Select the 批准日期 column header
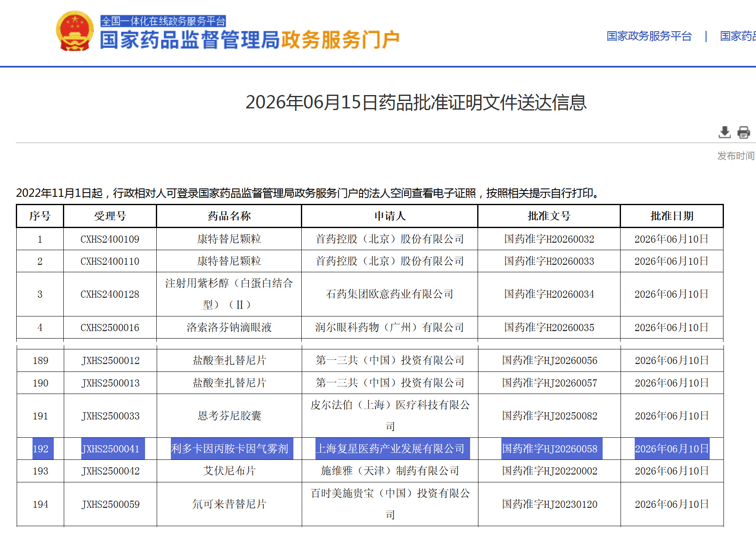This screenshot has height=542, width=756. point(672,216)
